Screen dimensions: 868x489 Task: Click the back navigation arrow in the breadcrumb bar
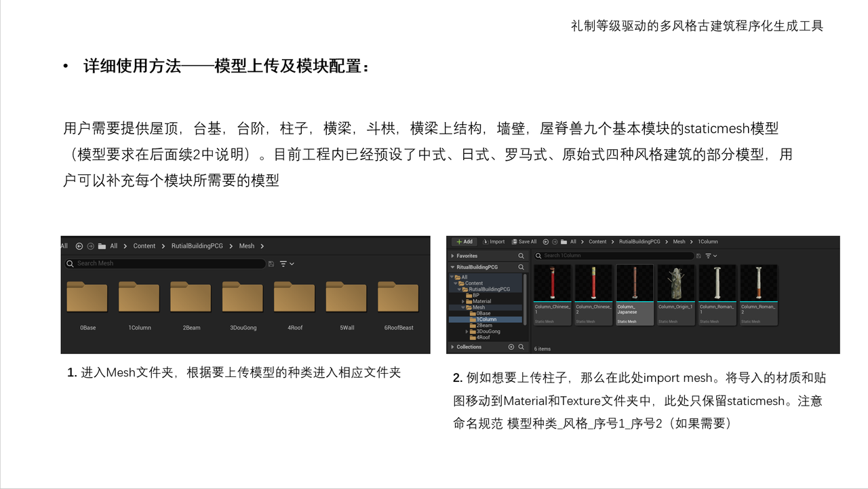point(546,241)
